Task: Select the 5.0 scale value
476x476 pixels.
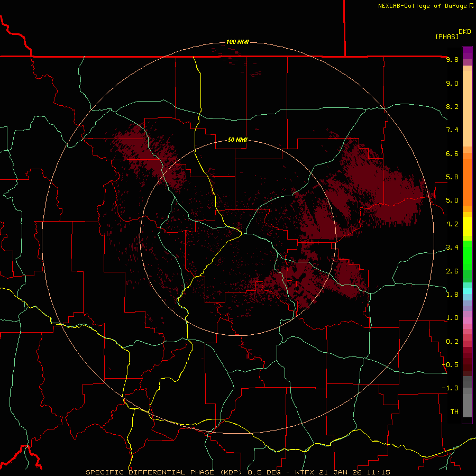Action: pyautogui.click(x=452, y=200)
